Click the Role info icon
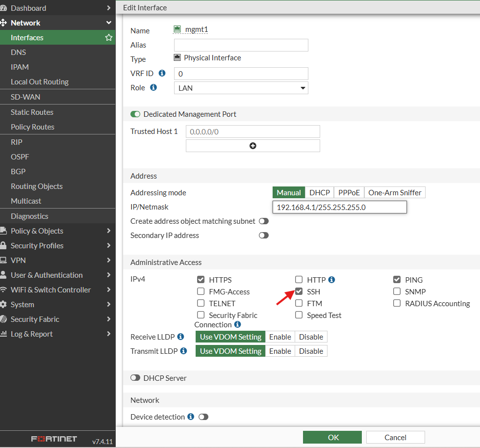 [x=153, y=87]
